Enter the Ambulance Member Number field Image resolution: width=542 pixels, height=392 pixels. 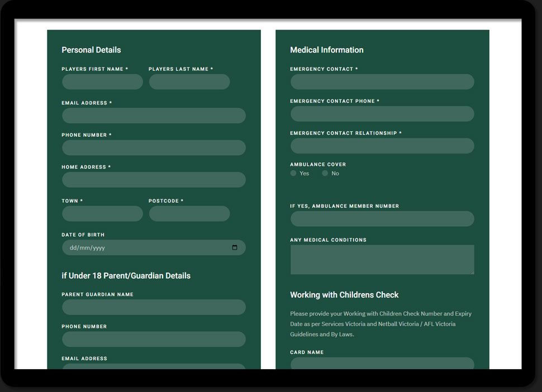[x=382, y=219]
